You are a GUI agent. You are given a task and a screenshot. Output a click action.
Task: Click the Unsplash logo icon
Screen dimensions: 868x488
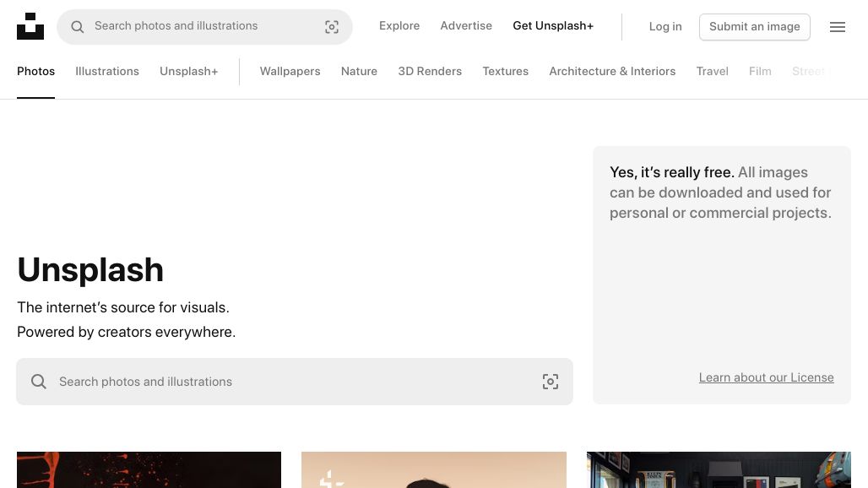30,26
